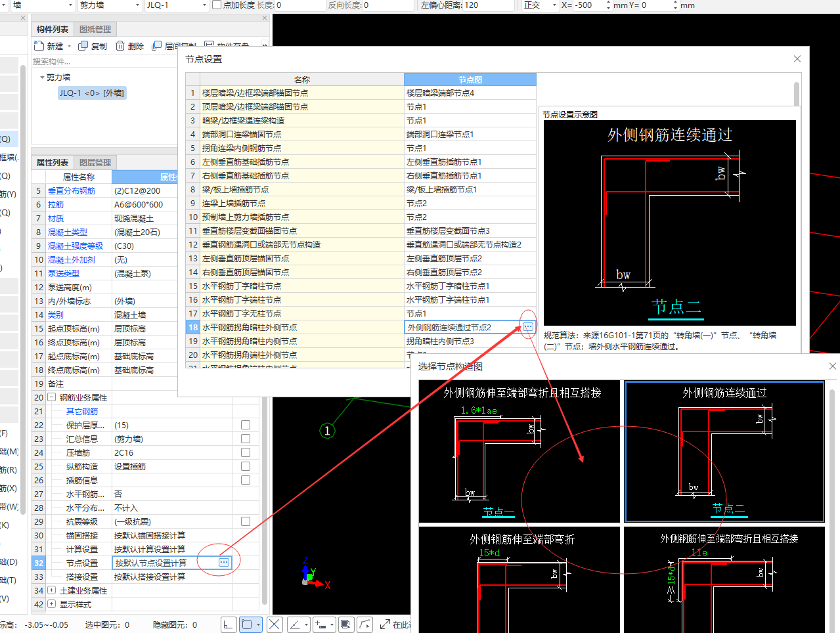Image resolution: width=840 pixels, height=633 pixels.
Task: Click the X offset input showing -500
Action: pos(588,5)
